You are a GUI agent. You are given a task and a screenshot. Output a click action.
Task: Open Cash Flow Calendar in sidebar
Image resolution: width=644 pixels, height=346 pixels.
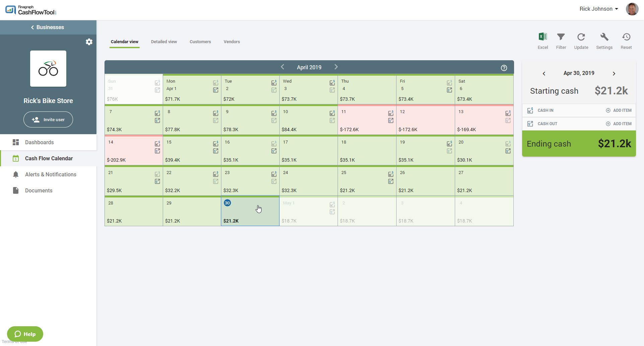(48, 158)
